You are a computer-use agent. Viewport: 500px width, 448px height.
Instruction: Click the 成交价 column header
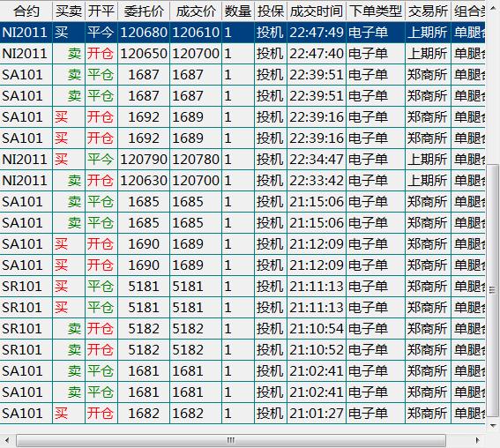click(x=196, y=11)
